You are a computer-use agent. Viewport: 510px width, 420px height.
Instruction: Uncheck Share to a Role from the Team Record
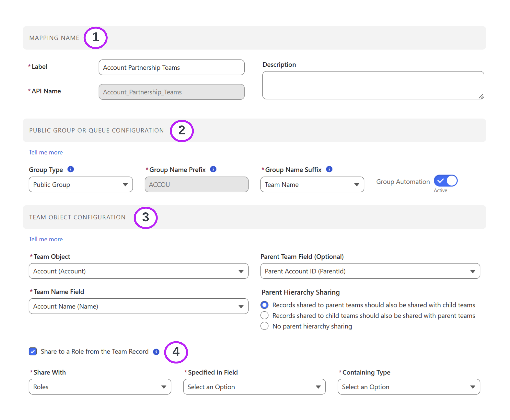click(33, 352)
